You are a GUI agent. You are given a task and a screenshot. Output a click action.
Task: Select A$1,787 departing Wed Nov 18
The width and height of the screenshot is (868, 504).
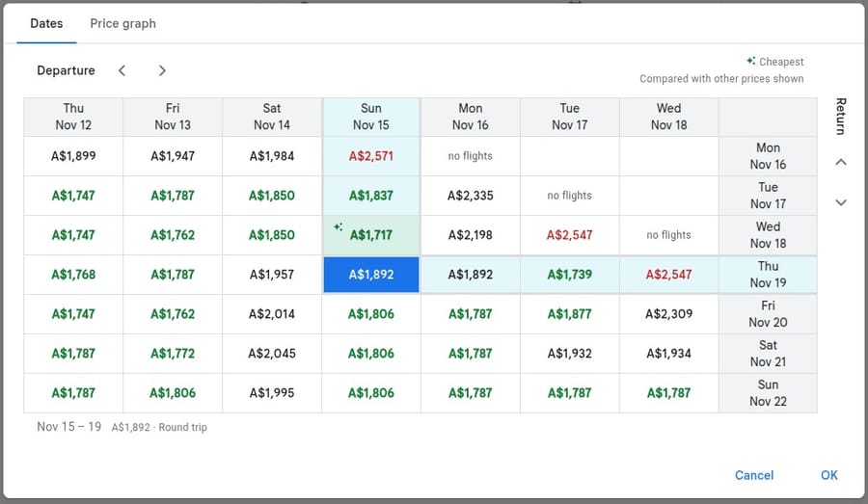[x=668, y=393]
